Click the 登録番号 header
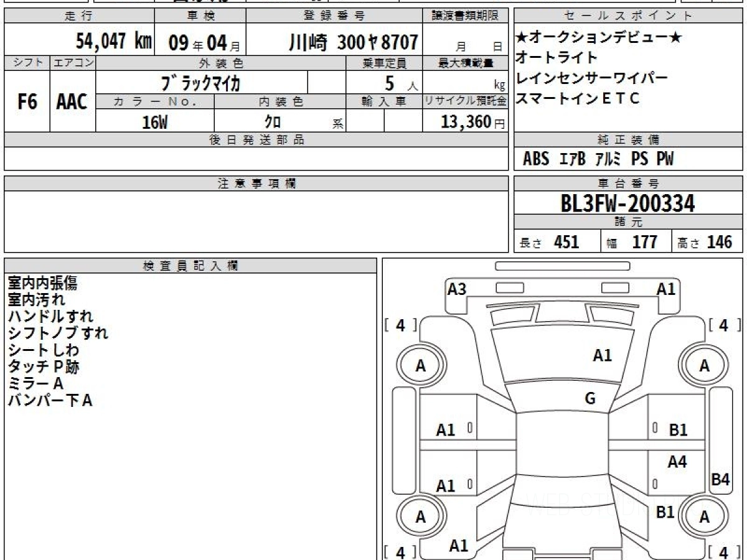The height and width of the screenshot is (560, 747). tap(334, 16)
